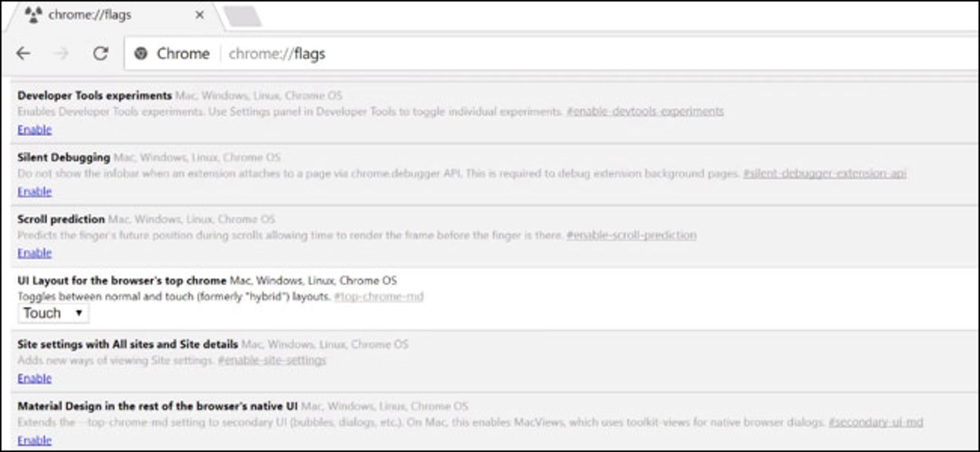
Task: Click the back navigation arrow
Action: 22,53
